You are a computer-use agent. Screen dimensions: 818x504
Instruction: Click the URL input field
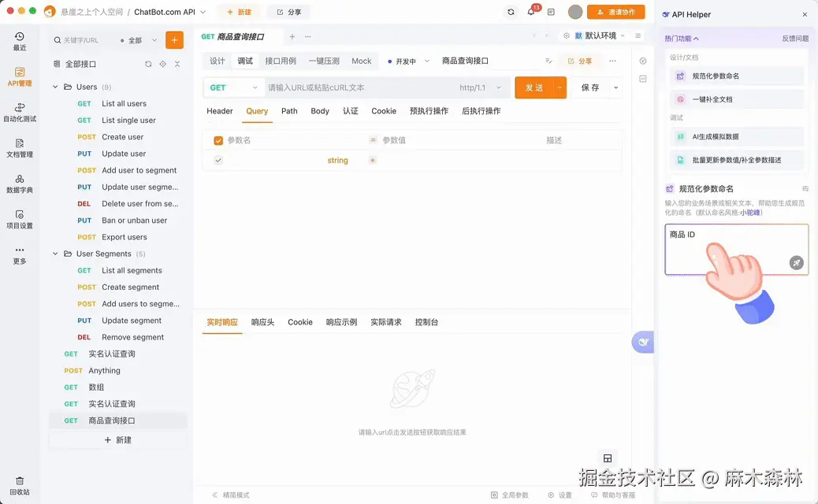point(360,87)
